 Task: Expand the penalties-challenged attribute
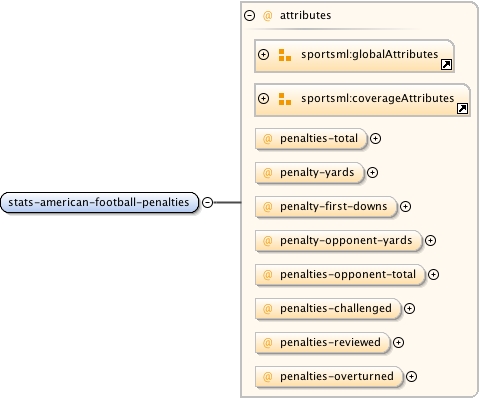click(x=409, y=308)
